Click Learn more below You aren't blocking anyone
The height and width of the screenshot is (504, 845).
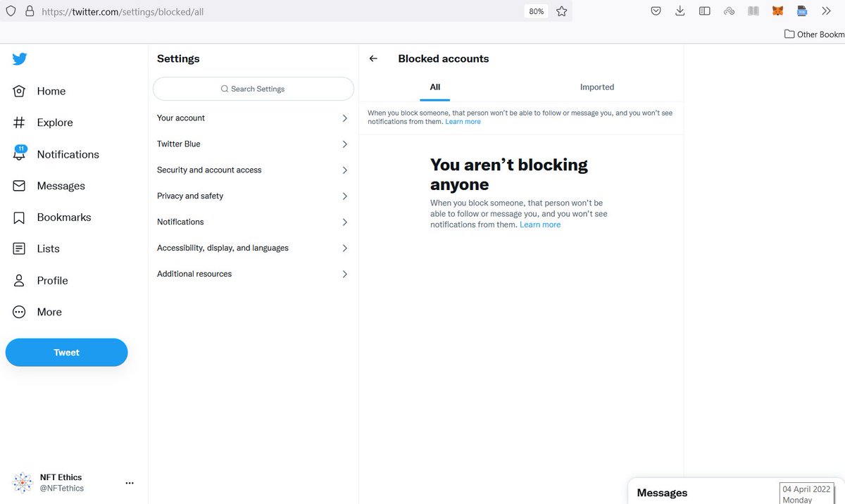(540, 225)
